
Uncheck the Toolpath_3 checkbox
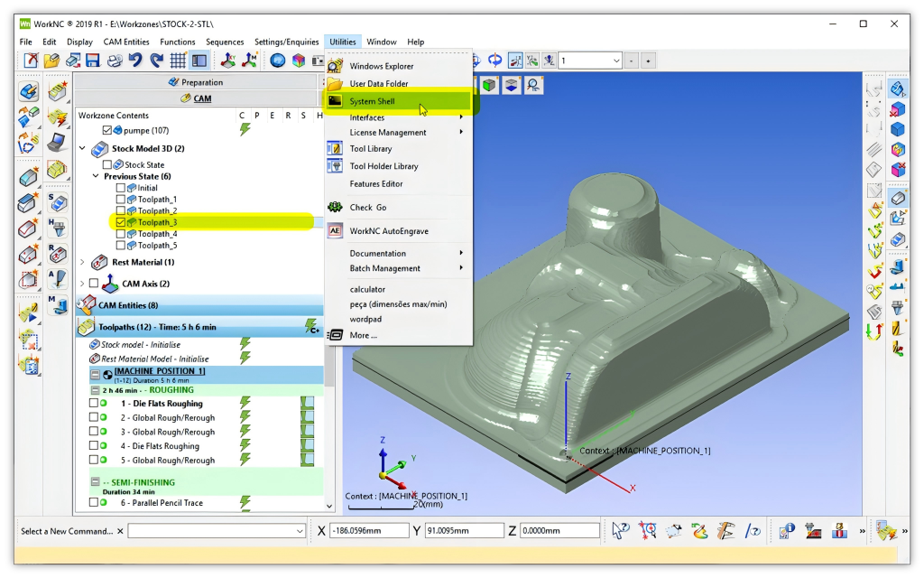point(121,222)
